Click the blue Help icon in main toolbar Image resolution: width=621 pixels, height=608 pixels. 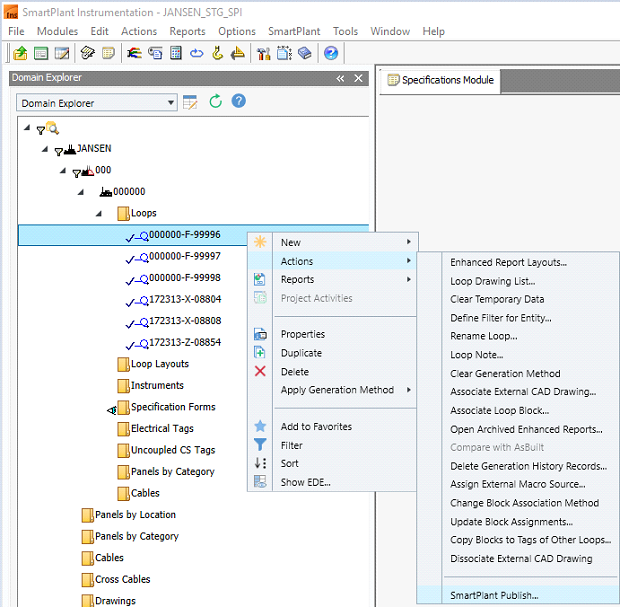(331, 53)
